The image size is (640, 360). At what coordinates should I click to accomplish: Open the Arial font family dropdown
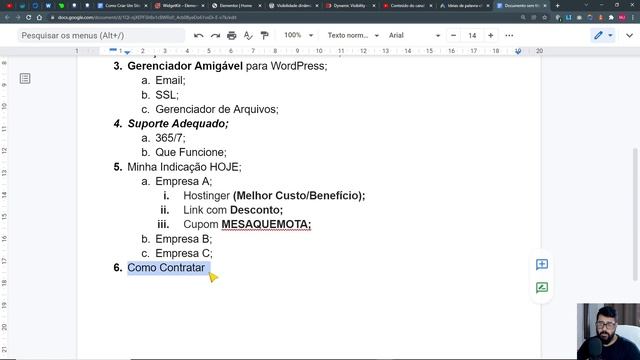(x=414, y=36)
